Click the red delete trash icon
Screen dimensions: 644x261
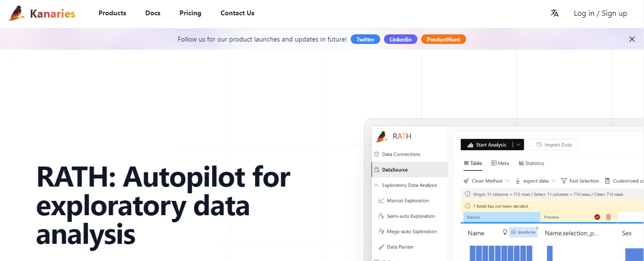point(608,217)
